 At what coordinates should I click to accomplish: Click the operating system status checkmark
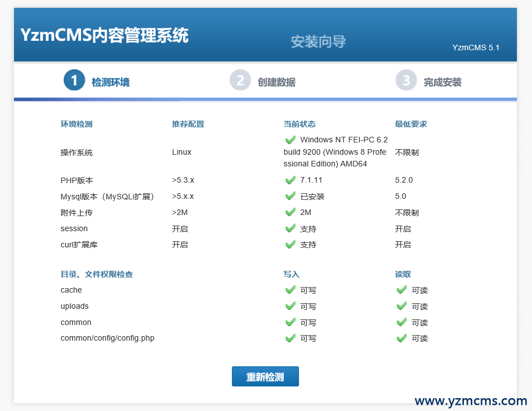pos(291,140)
